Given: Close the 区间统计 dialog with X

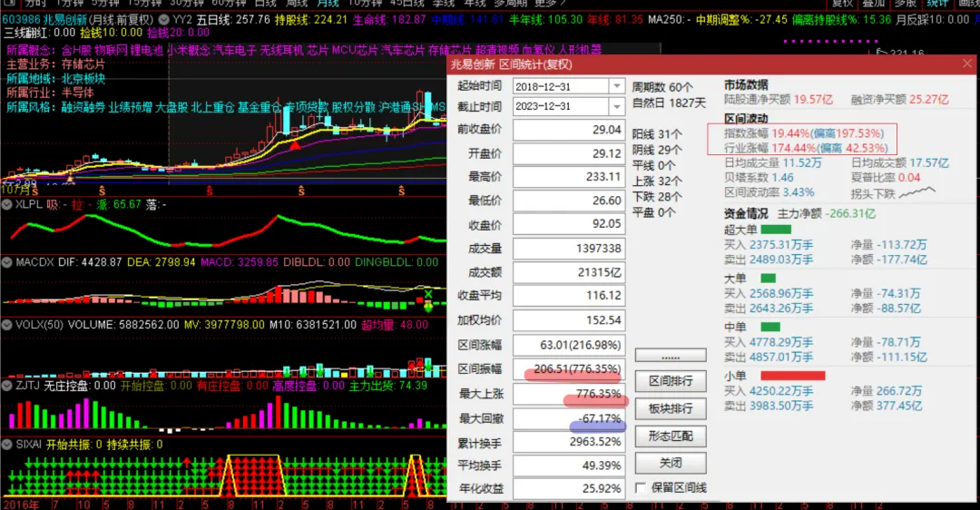Looking at the screenshot, I should (967, 64).
